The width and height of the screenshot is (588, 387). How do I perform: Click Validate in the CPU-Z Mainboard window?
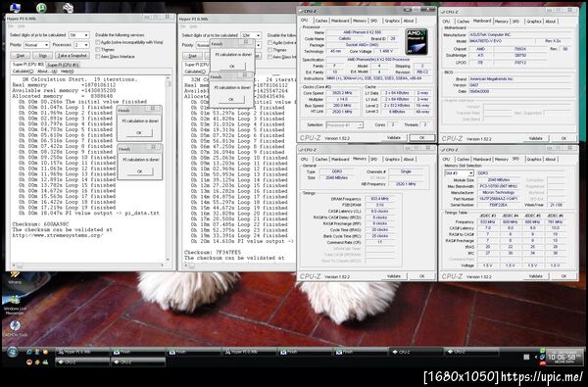(535, 138)
